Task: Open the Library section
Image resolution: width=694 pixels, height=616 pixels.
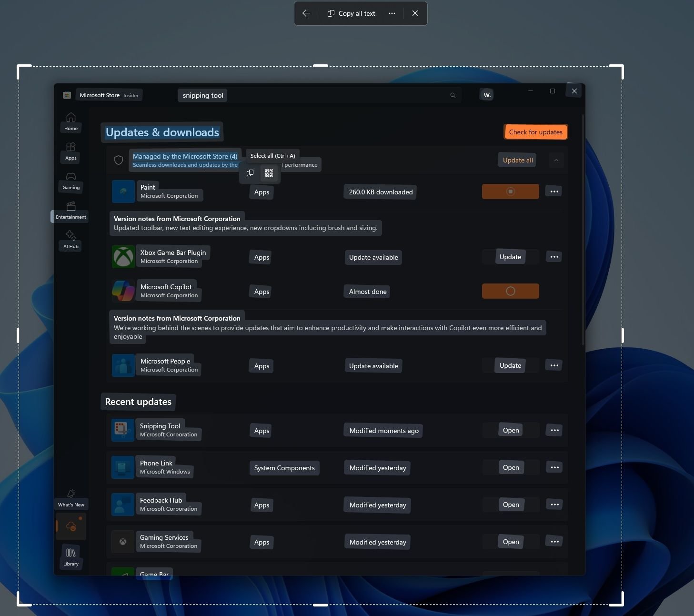Action: 70,556
